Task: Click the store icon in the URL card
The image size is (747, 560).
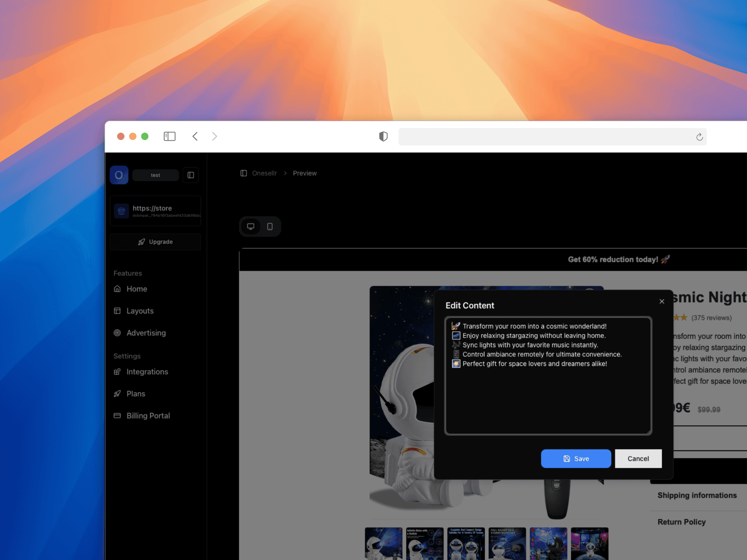Action: [121, 211]
